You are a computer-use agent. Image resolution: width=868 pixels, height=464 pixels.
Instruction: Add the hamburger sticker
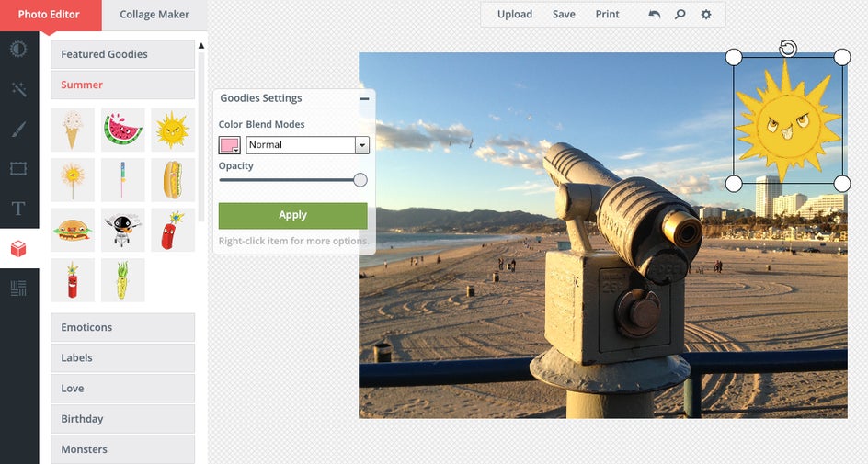pos(73,230)
